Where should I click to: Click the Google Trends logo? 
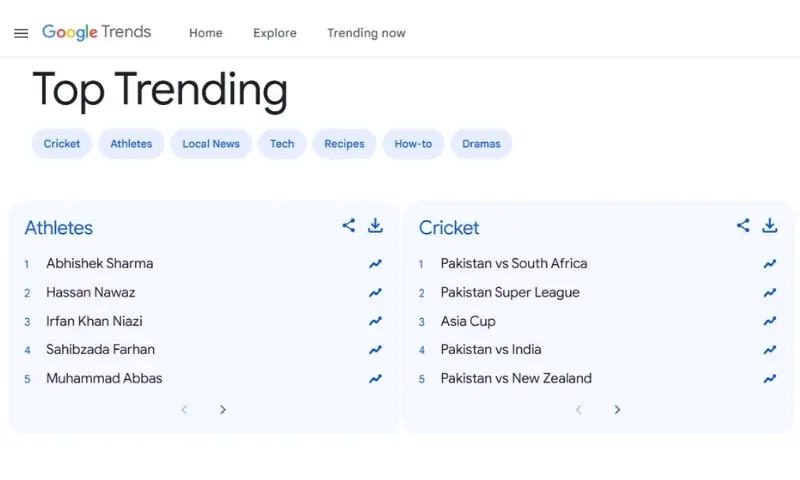(96, 32)
